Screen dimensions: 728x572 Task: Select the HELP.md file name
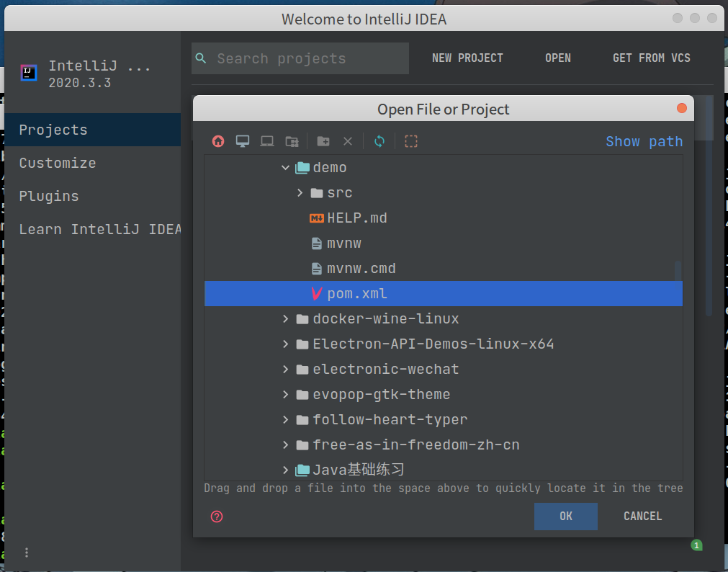357,218
